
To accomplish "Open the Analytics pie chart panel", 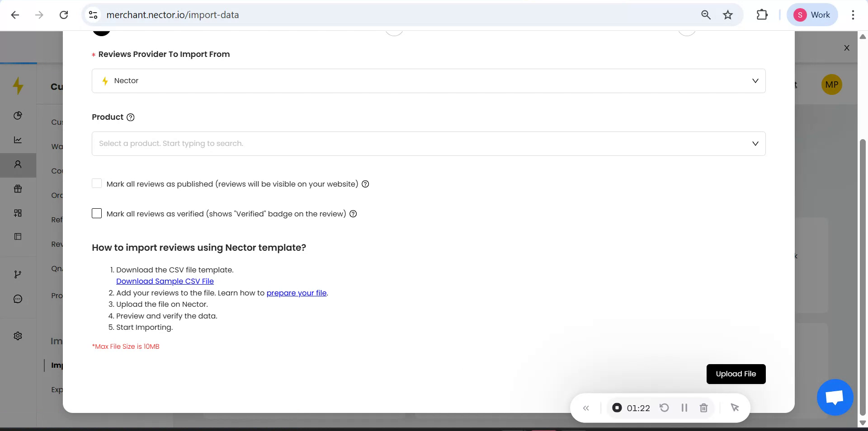I will pos(18,116).
